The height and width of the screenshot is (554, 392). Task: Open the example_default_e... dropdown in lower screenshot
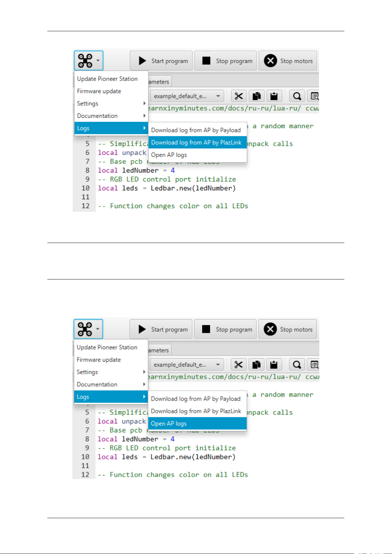click(x=187, y=365)
